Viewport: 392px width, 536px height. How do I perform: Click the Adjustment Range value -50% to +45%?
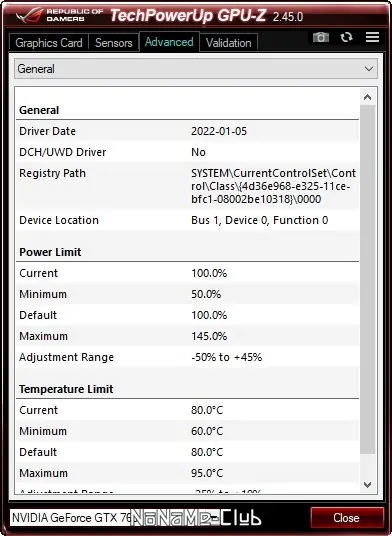(x=226, y=358)
